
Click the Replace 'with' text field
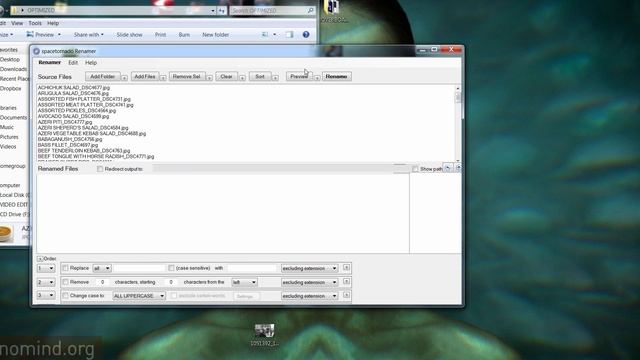tap(251, 268)
